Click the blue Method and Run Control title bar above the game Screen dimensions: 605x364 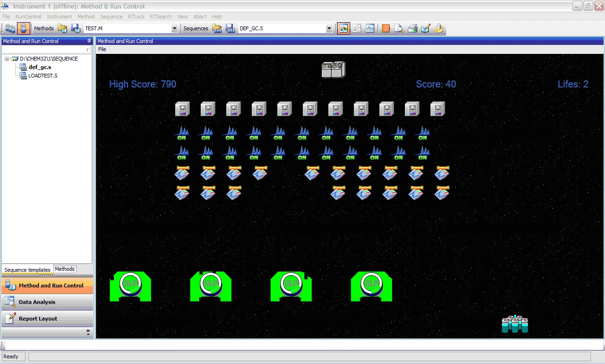(350, 41)
